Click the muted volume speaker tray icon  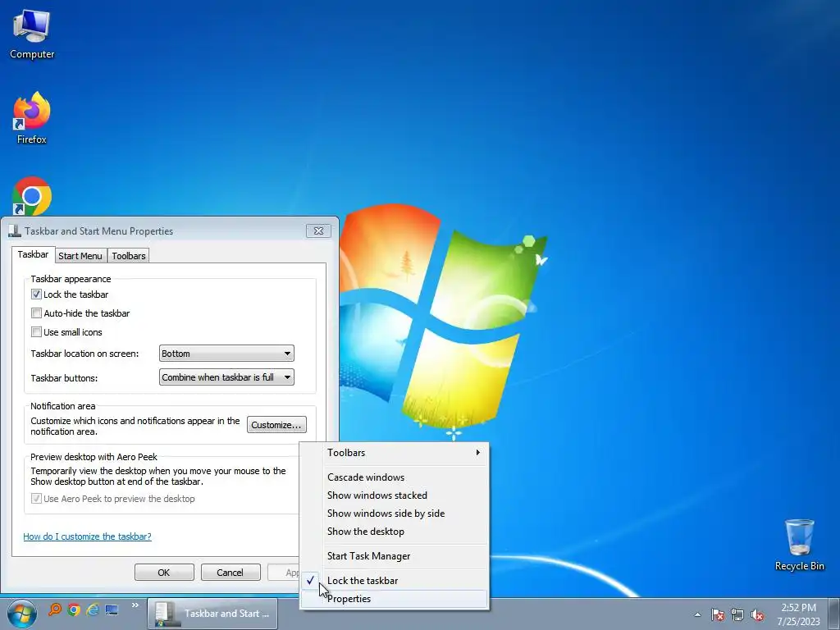[757, 614]
